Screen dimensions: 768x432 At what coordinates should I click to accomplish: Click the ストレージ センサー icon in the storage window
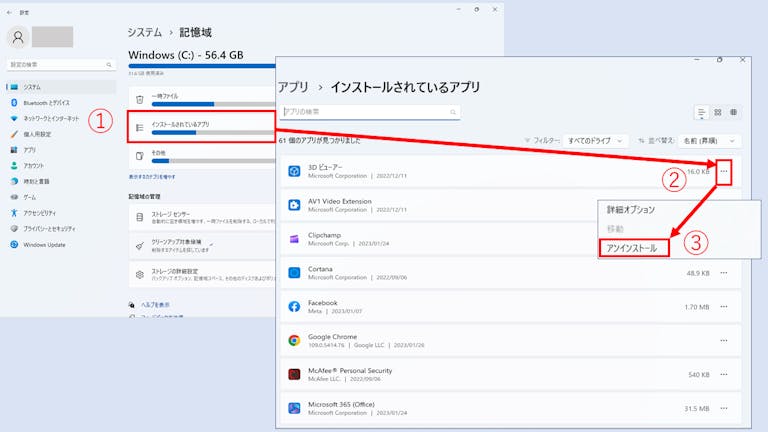(140, 217)
